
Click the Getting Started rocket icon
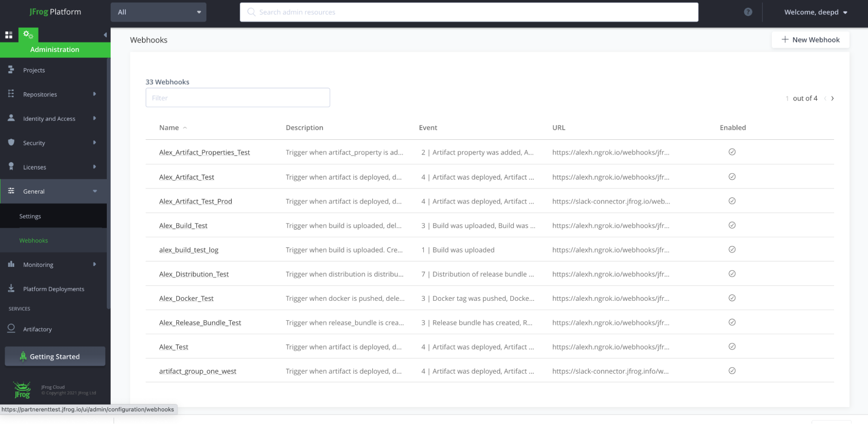pos(23,356)
